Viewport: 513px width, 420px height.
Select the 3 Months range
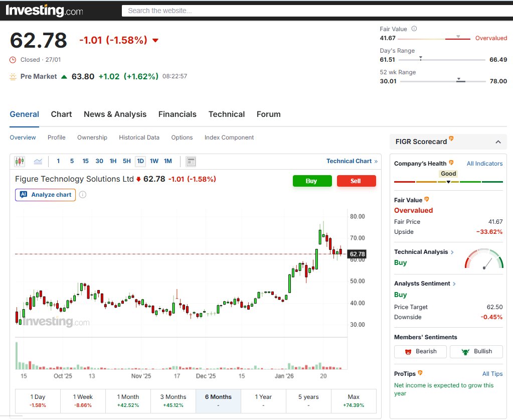pyautogui.click(x=173, y=401)
